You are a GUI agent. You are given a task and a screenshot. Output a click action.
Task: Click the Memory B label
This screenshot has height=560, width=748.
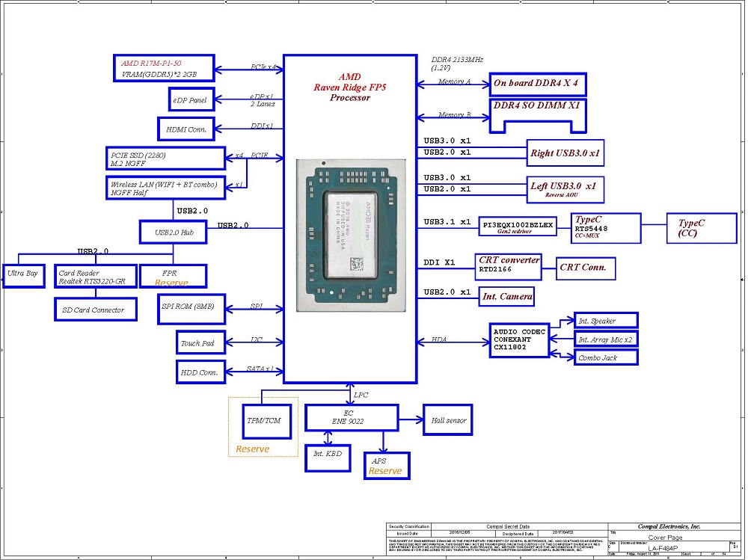coord(454,114)
